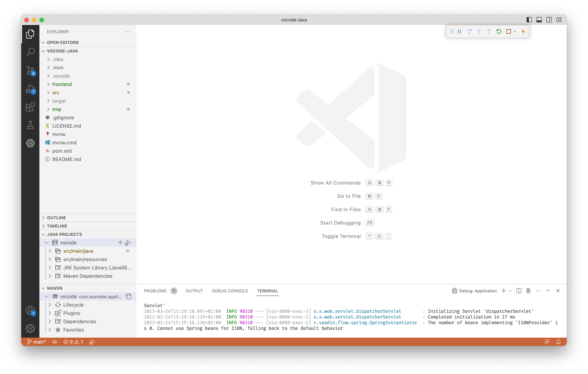Open Explorer more actions ellipsis

128,32
